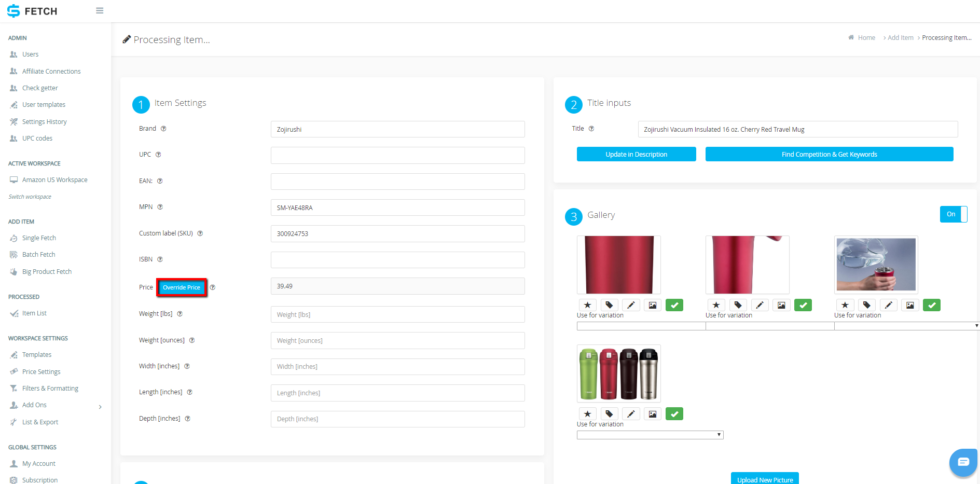Open Amazon US Workspace item
980x484 pixels.
tap(54, 180)
